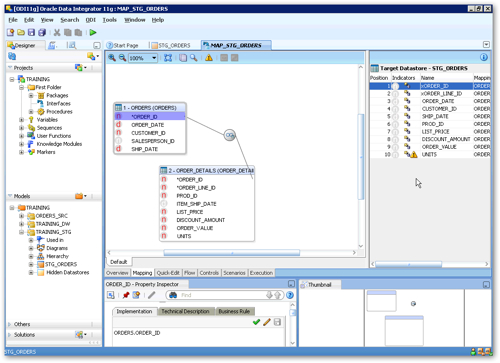Switch to the Quick-Edit tab
This screenshot has height=363, width=500.
point(168,273)
